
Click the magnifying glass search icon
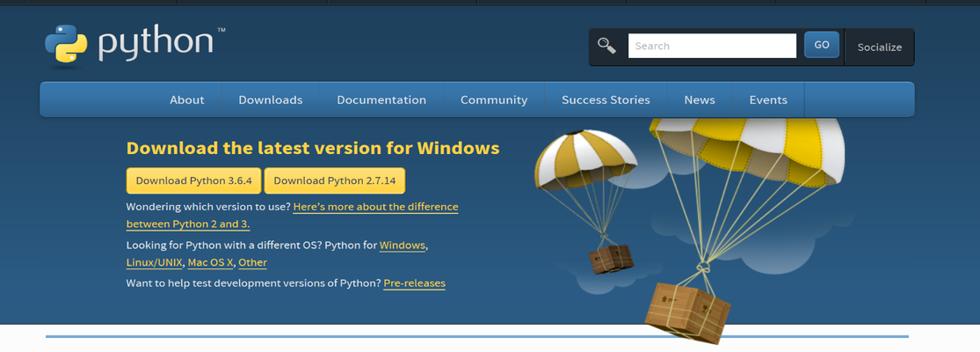pyautogui.click(x=606, y=46)
